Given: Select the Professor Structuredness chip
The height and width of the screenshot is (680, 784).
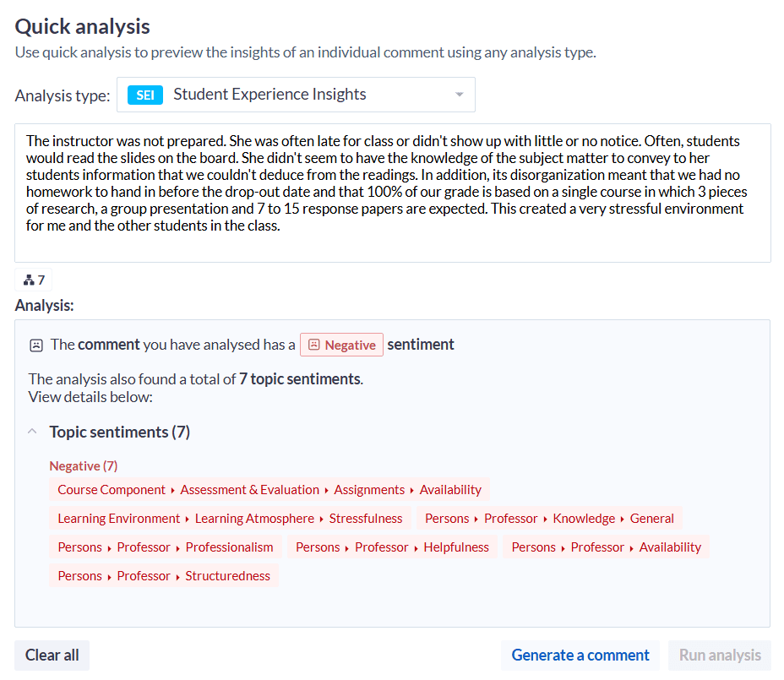Looking at the screenshot, I should coord(163,575).
